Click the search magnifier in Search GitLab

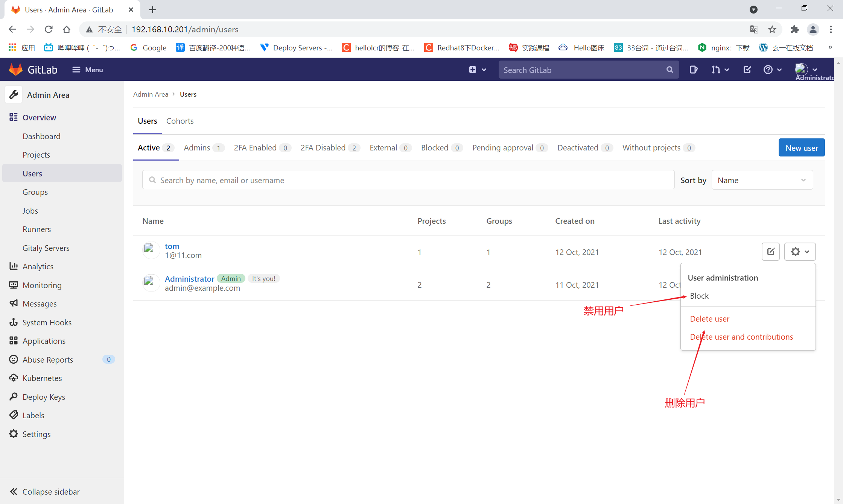tap(670, 70)
